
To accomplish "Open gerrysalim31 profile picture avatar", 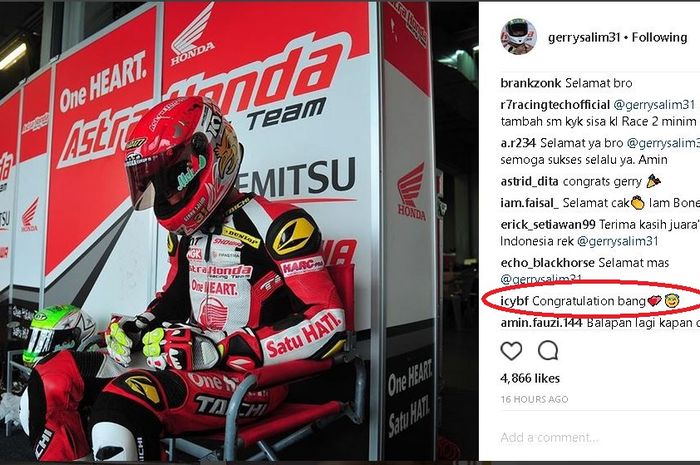I will (518, 37).
